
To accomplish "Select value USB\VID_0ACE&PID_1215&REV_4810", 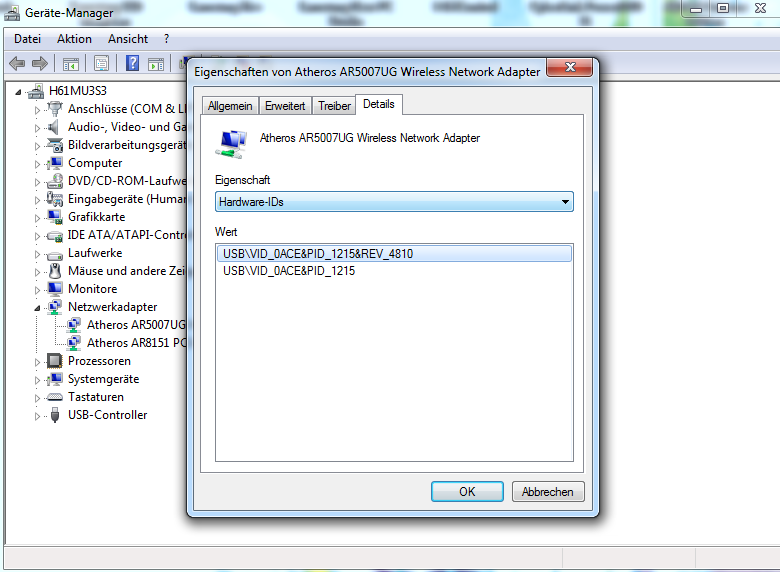I will (394, 254).
